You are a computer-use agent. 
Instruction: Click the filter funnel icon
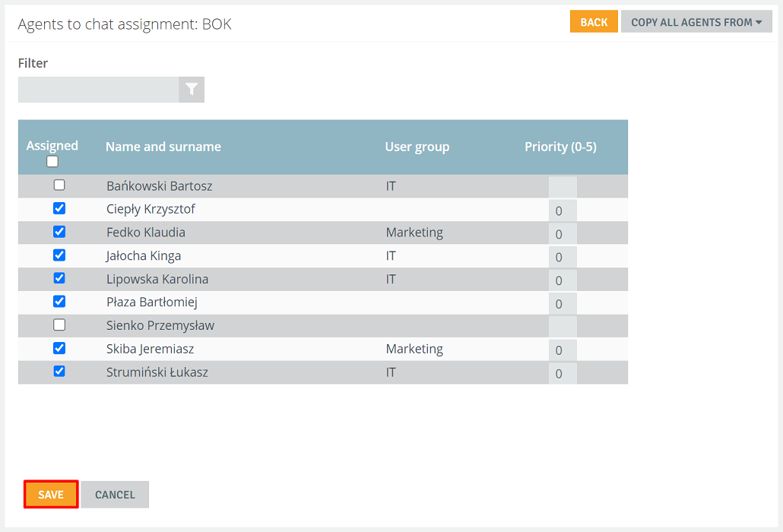192,90
